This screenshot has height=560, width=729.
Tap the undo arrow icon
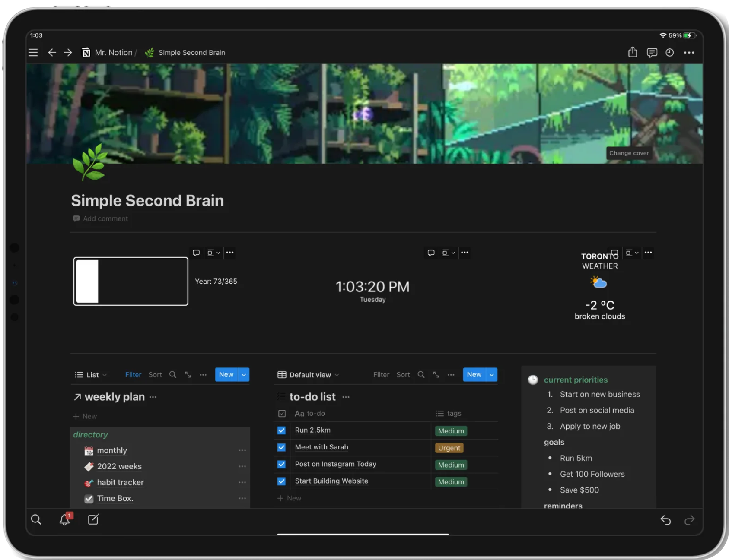pyautogui.click(x=665, y=520)
